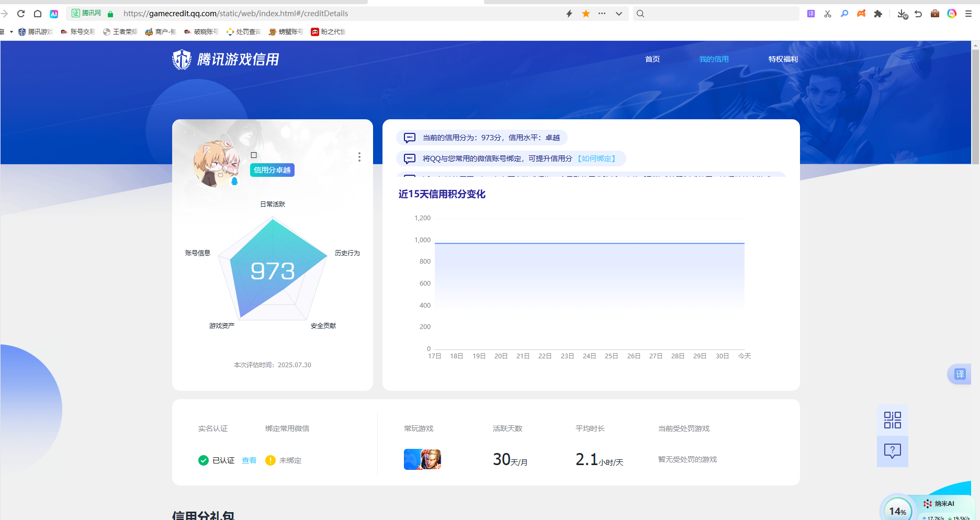This screenshot has width=980, height=520.
Task: Click the colorful AI circle icon
Action: click(x=952, y=14)
